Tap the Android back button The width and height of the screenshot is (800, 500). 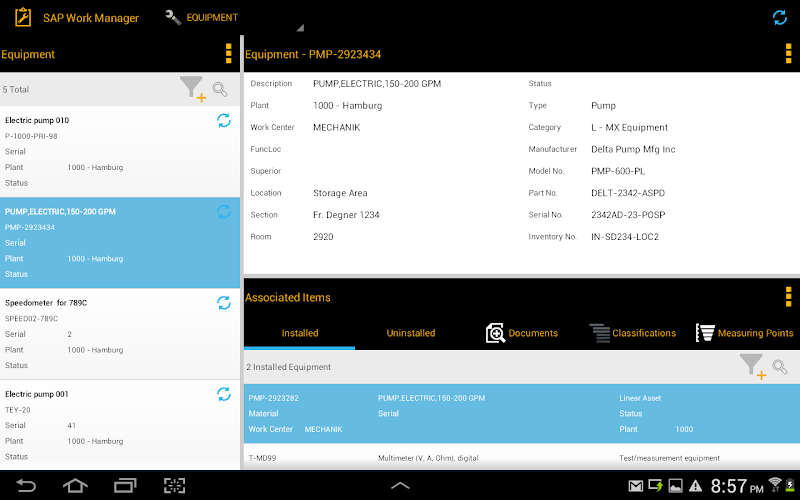point(26,485)
